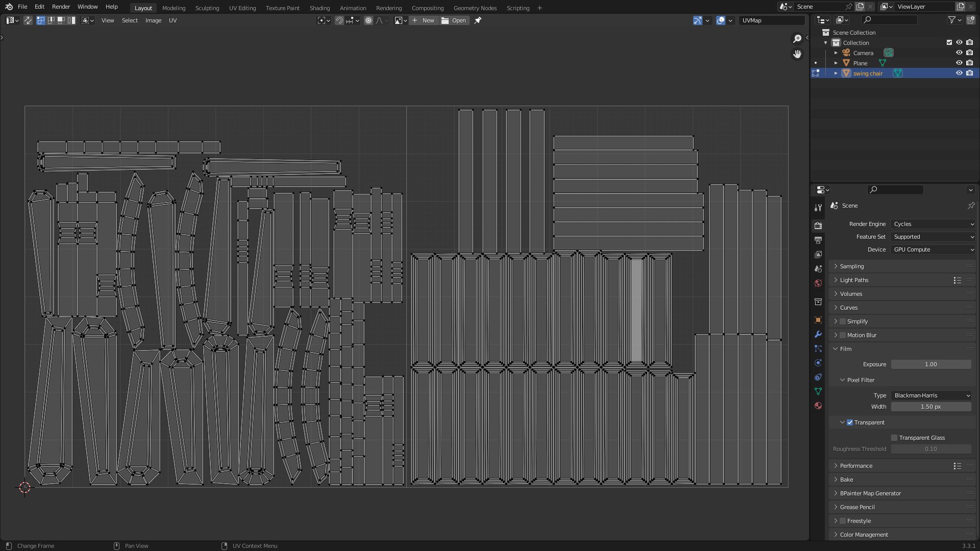Open the Render Engine dropdown showing Cycles
Screen dimensions: 980x551
933,224
